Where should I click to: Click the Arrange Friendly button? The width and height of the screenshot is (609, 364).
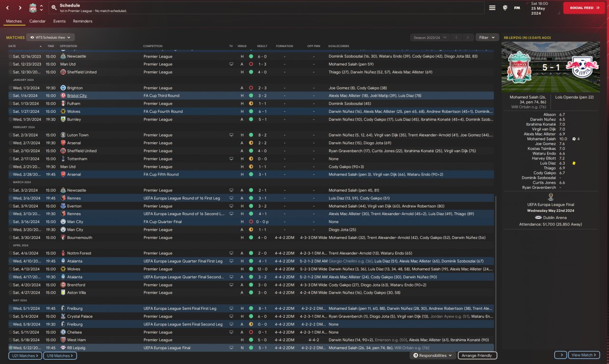[477, 355]
